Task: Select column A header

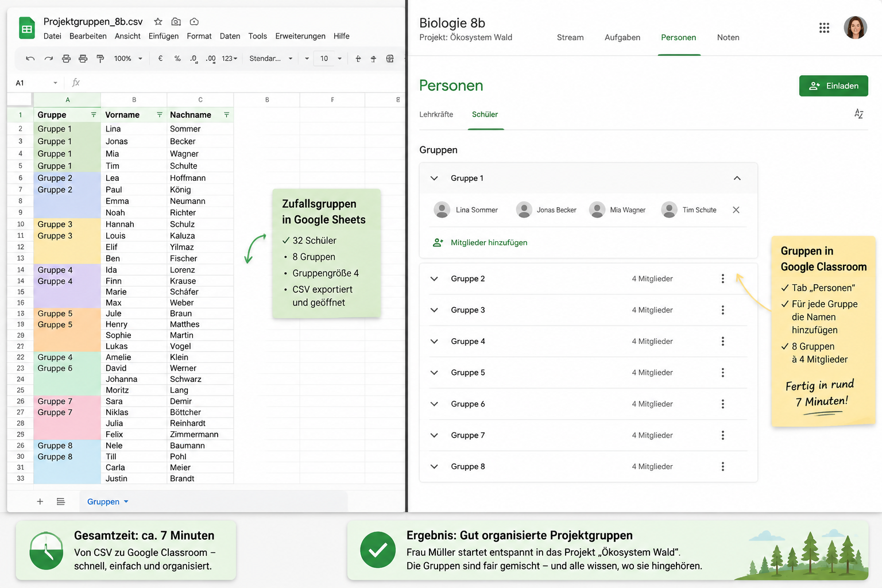Action: click(x=67, y=99)
